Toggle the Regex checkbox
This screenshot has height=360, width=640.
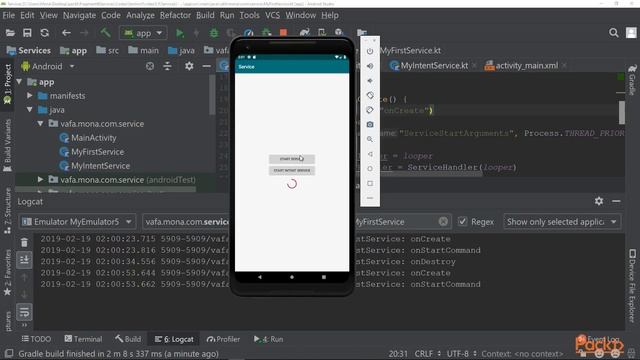[462, 221]
